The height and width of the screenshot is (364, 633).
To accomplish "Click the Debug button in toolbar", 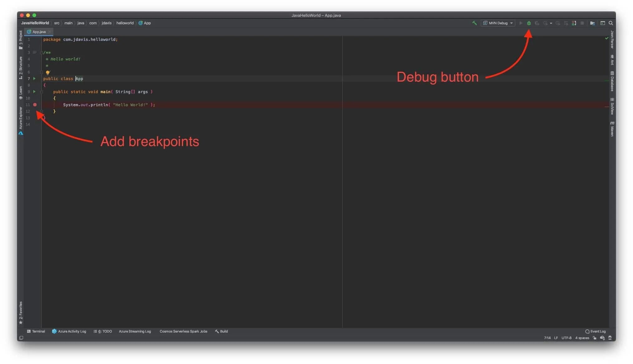I will click(x=529, y=23).
